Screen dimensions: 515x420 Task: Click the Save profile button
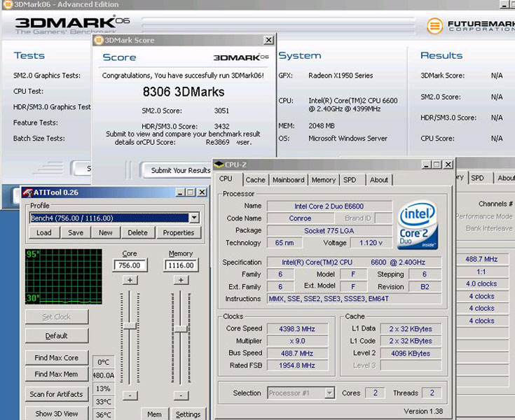coord(76,232)
